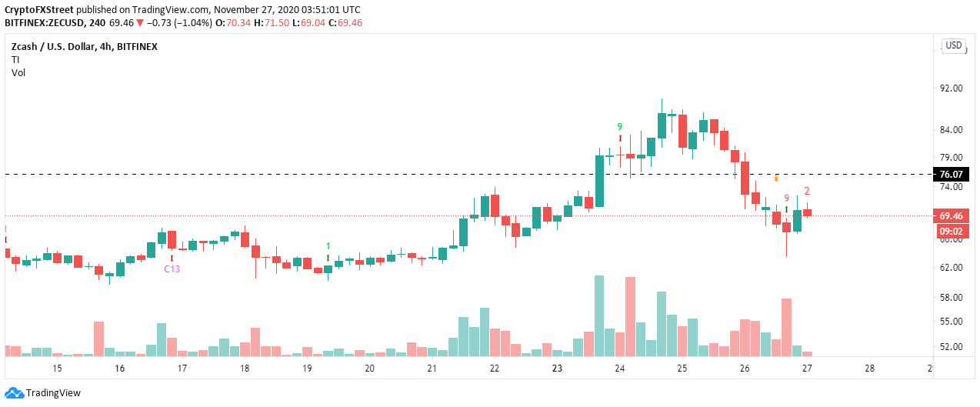
Task: Click the tallest green volume bar
Action: tap(599, 315)
